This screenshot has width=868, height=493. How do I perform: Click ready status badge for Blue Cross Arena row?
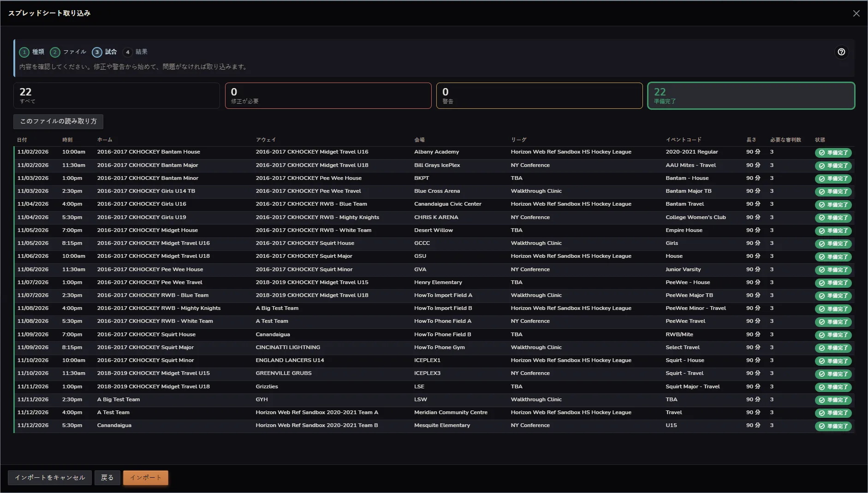tap(833, 191)
